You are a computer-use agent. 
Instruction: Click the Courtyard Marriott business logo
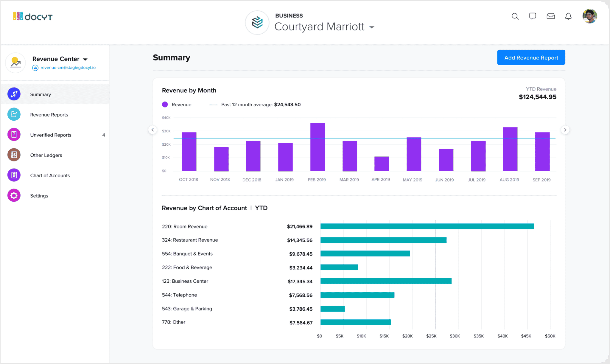257,22
